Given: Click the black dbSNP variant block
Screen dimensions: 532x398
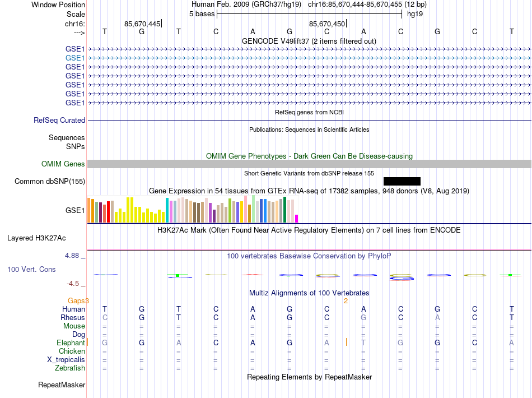Looking at the screenshot, I should point(402,181).
